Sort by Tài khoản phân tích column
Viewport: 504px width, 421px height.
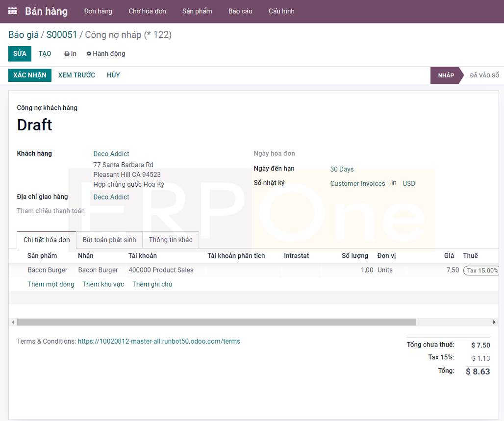236,256
